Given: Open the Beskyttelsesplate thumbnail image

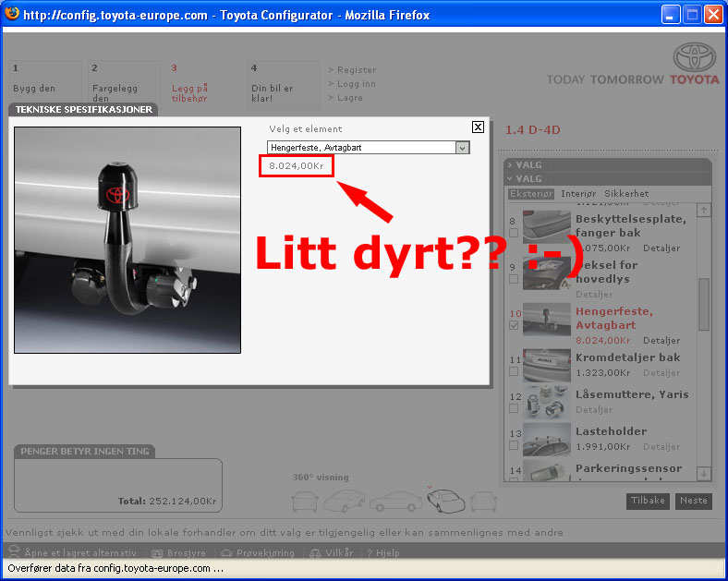Looking at the screenshot, I should [x=547, y=226].
